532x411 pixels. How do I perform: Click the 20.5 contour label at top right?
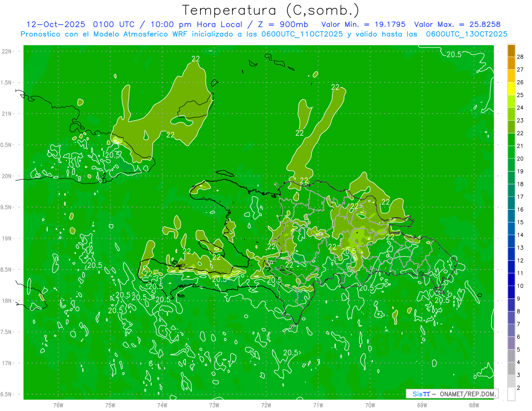[x=454, y=55]
